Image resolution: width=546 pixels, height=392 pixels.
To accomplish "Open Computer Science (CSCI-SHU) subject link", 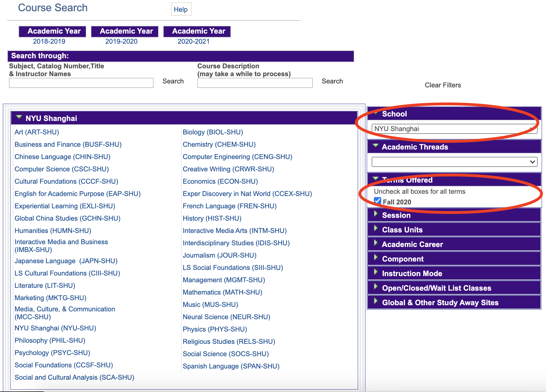I will tap(62, 169).
